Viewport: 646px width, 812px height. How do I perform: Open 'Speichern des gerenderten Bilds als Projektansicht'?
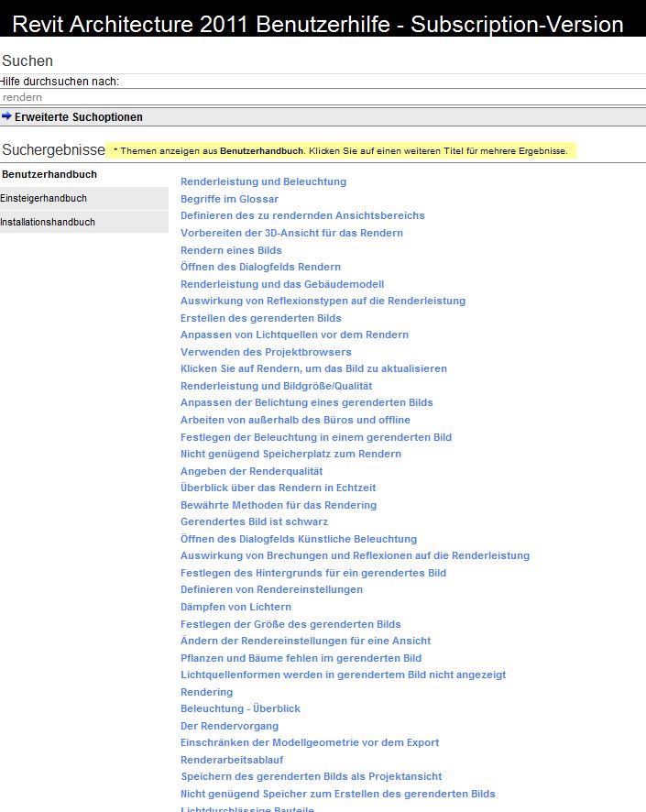pyautogui.click(x=312, y=776)
